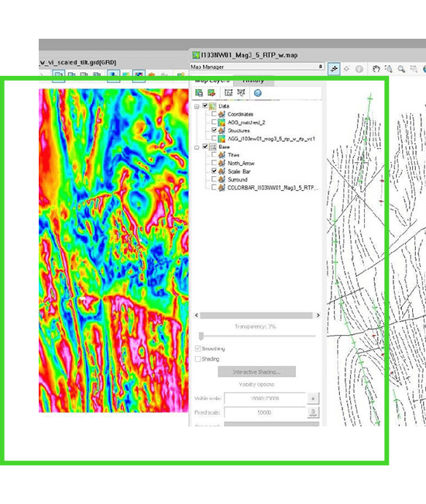426x504 pixels.
Task: Adjust the Transparency slider handle
Action: tap(201, 337)
